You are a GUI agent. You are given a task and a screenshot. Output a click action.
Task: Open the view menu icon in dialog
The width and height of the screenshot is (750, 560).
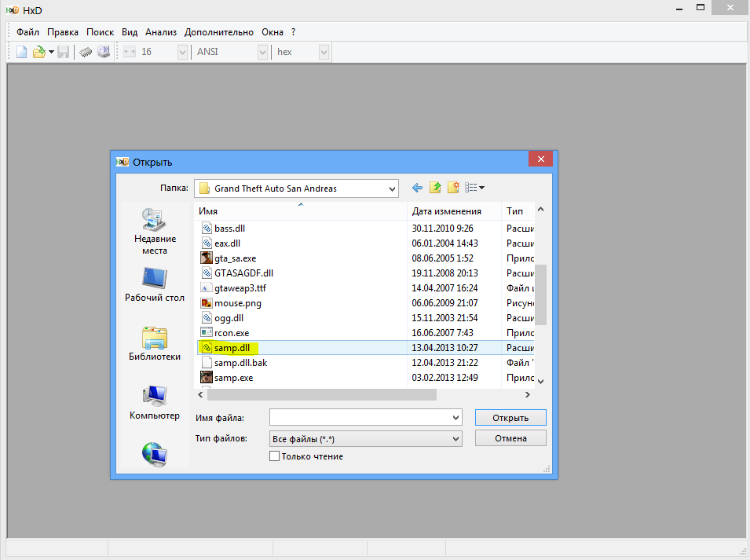pyautogui.click(x=474, y=188)
